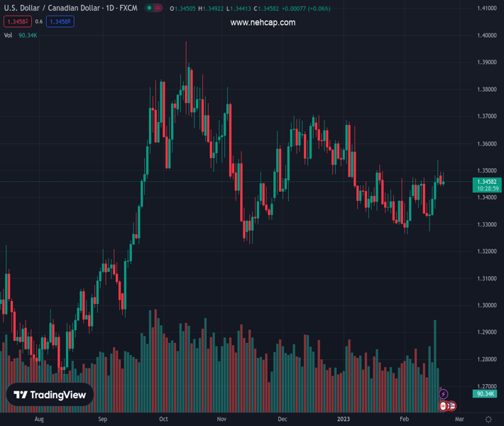Image resolution: width=504 pixels, height=426 pixels.
Task: Toggle the market status indicator pill
Action: click(x=153, y=8)
